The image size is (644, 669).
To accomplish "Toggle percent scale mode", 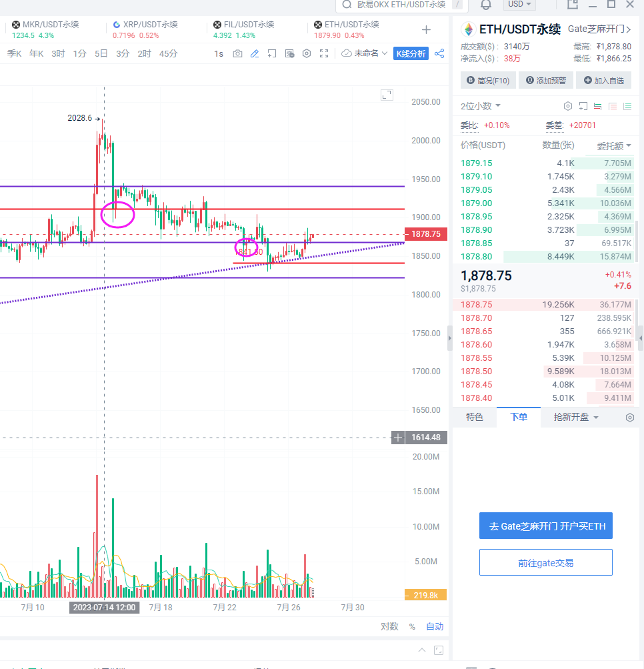I will coord(412,626).
